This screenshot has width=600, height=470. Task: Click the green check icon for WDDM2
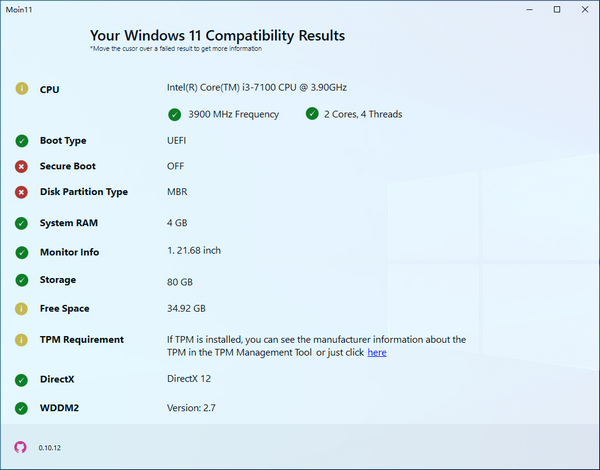[21, 408]
